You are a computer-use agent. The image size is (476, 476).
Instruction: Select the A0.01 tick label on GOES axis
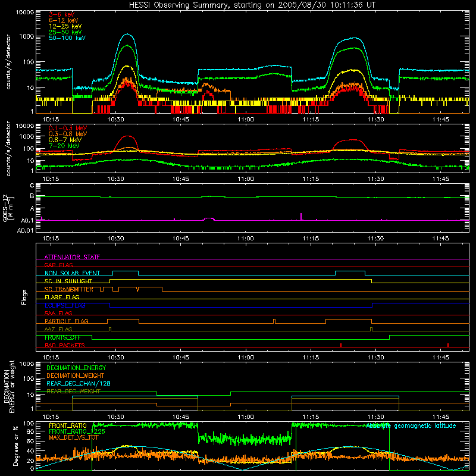(25, 231)
